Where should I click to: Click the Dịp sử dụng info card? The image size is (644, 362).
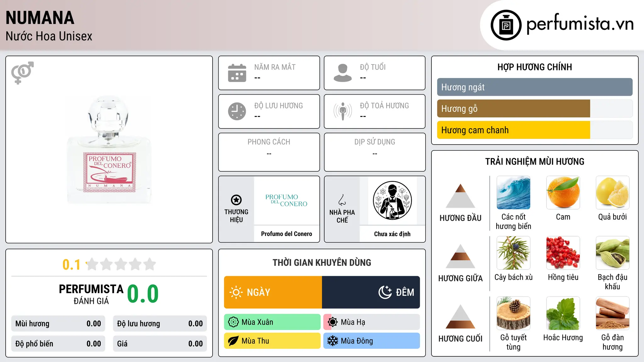coord(375,152)
